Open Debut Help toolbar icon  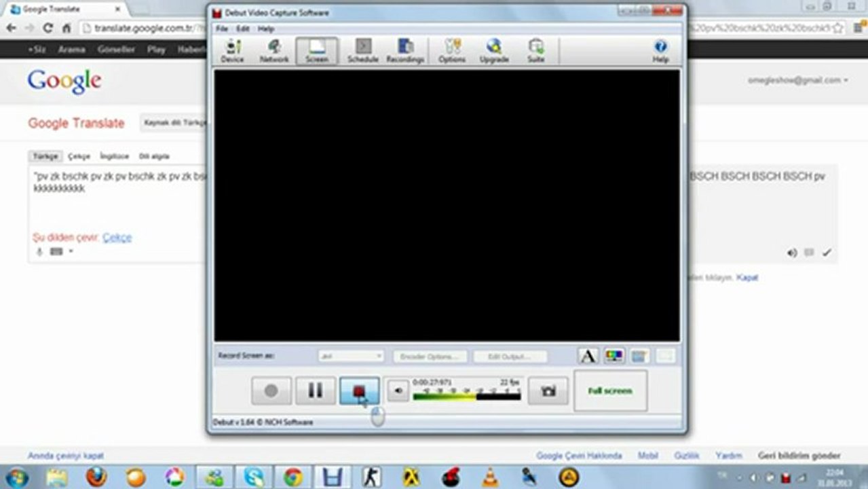660,51
